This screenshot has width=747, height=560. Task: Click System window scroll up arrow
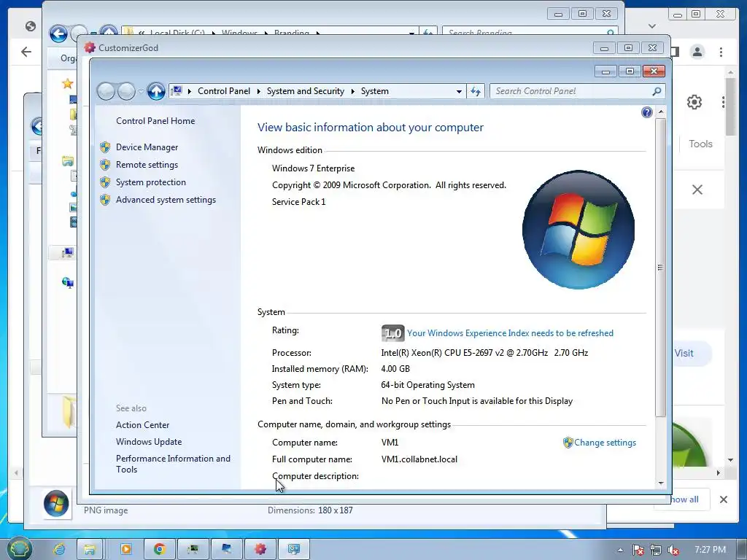(661, 112)
